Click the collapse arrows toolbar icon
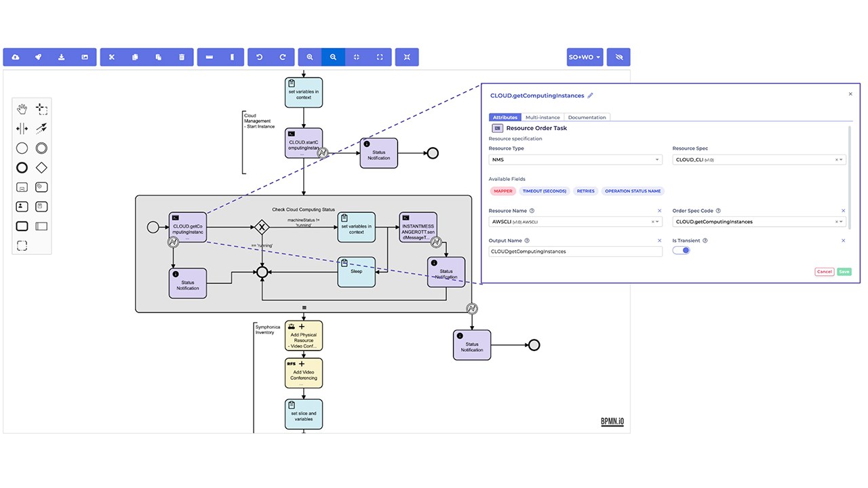Screen dimensions: 868x488 tap(407, 57)
